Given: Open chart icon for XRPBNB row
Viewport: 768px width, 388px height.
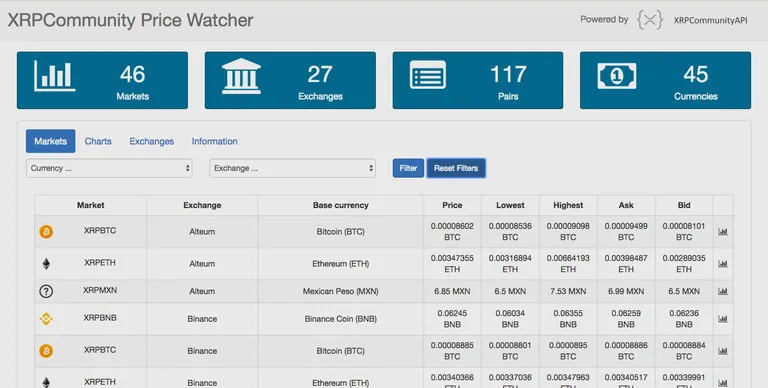Looking at the screenshot, I should [x=722, y=319].
